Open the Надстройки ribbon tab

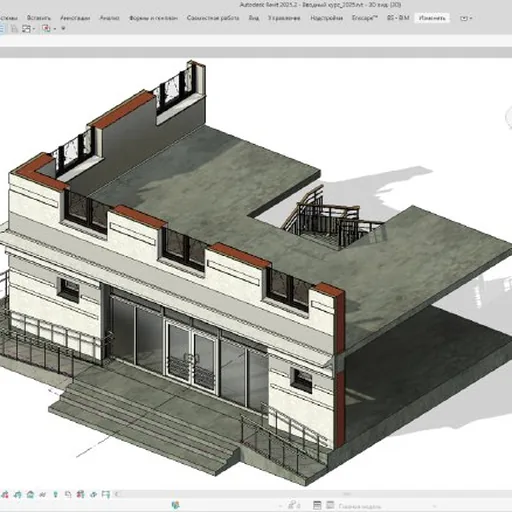tap(327, 18)
